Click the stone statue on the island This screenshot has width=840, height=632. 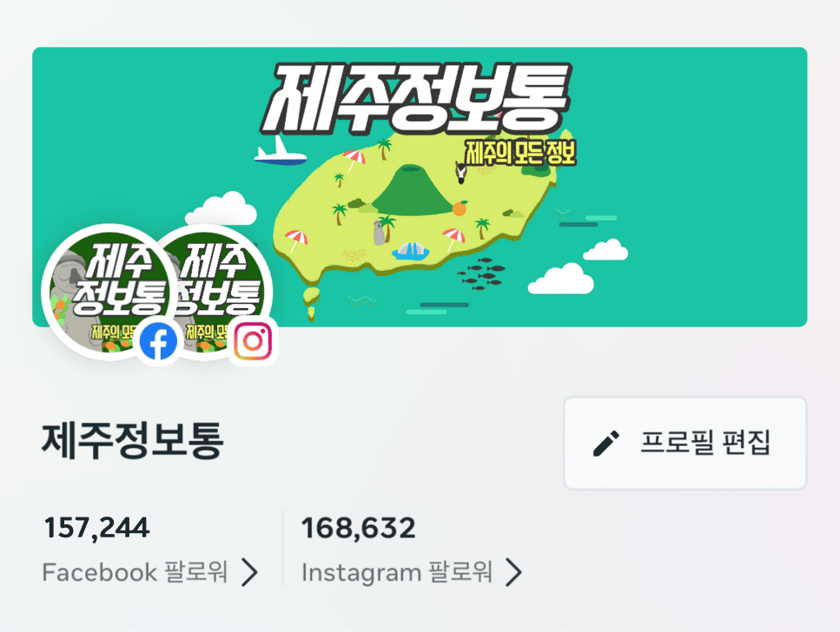pos(379,233)
